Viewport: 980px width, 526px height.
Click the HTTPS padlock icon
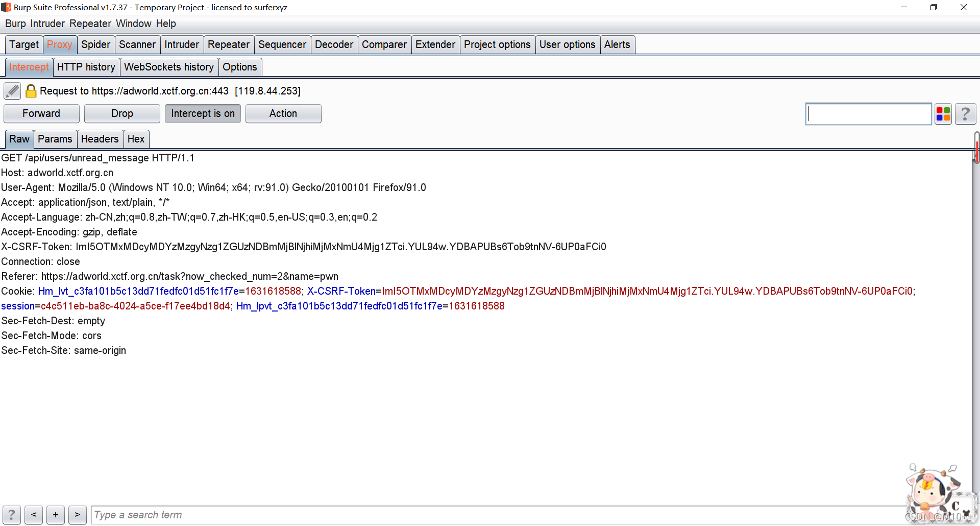pyautogui.click(x=31, y=91)
